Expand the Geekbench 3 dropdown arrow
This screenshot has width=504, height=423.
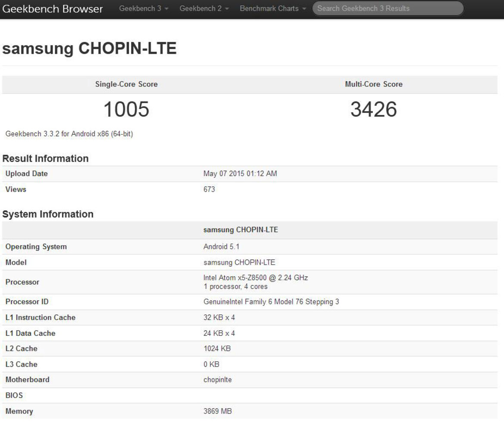[166, 9]
